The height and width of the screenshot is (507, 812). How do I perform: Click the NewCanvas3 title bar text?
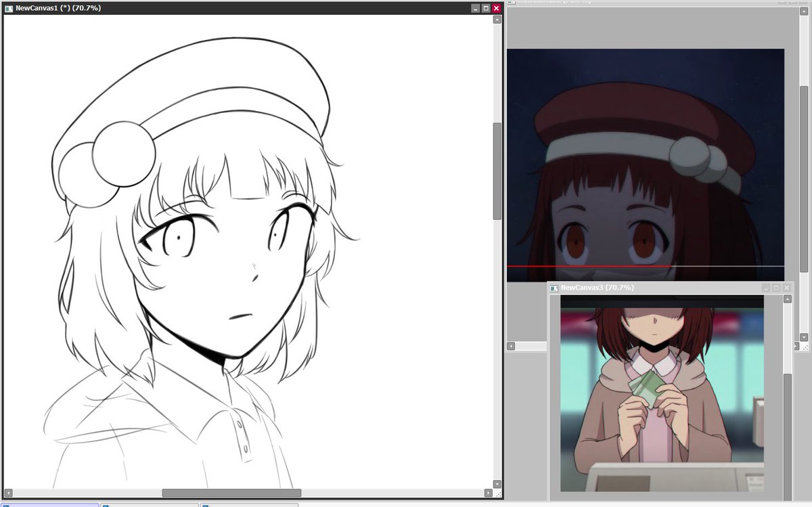point(597,288)
